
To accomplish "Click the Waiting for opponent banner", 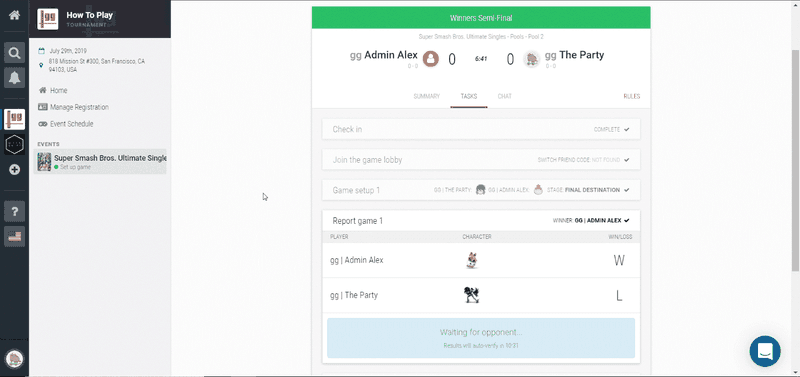I will click(481, 338).
